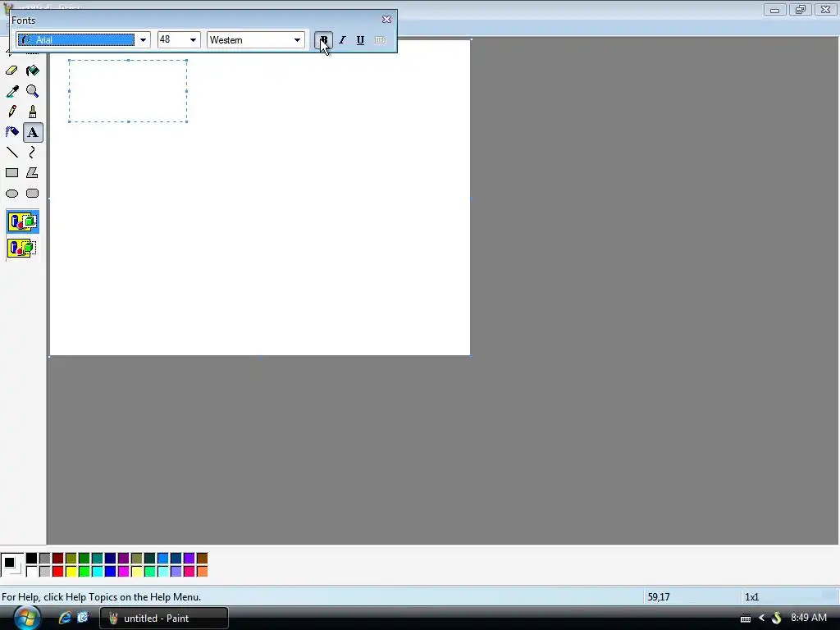Toggle Italic in the Fonts toolbar
The width and height of the screenshot is (840, 630).
(342, 40)
